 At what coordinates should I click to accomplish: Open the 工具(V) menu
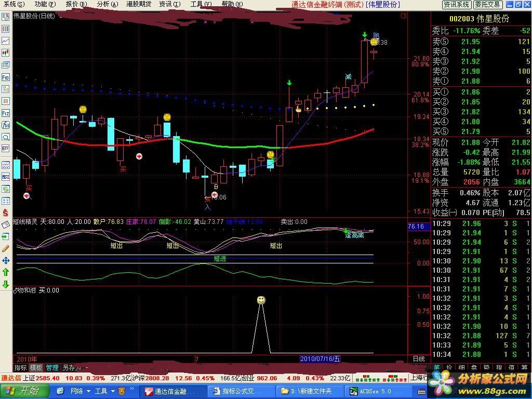coord(201,4)
